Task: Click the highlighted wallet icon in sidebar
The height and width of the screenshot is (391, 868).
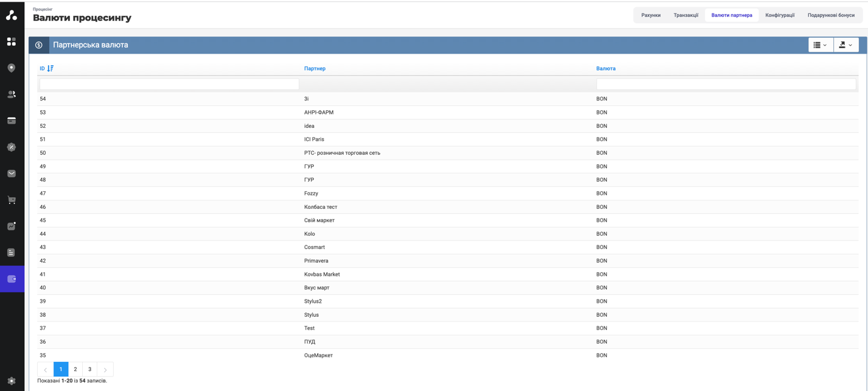Action: click(12, 278)
